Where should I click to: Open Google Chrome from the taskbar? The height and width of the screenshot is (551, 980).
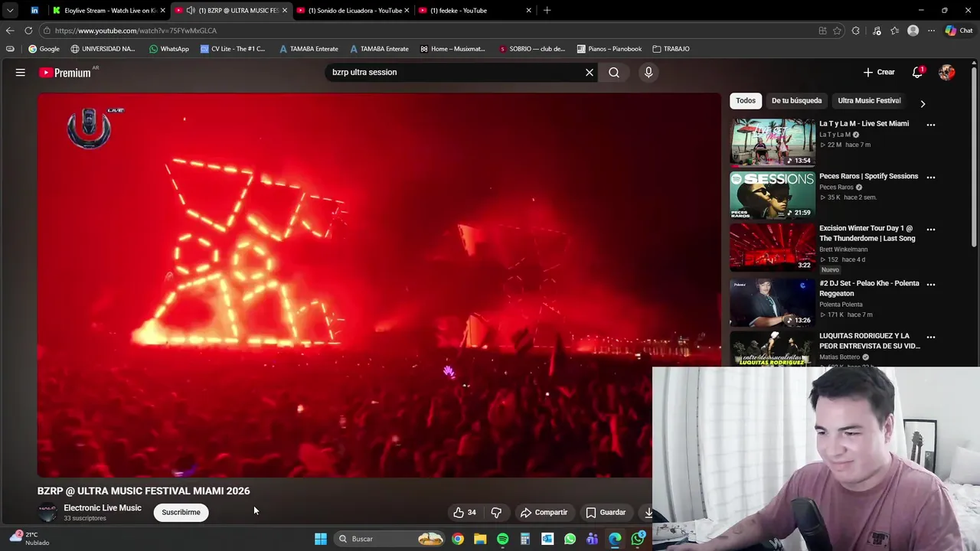pyautogui.click(x=458, y=539)
